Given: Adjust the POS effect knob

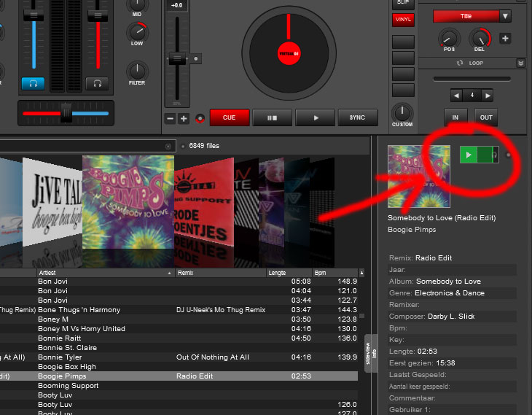Looking at the screenshot, I should point(449,38).
